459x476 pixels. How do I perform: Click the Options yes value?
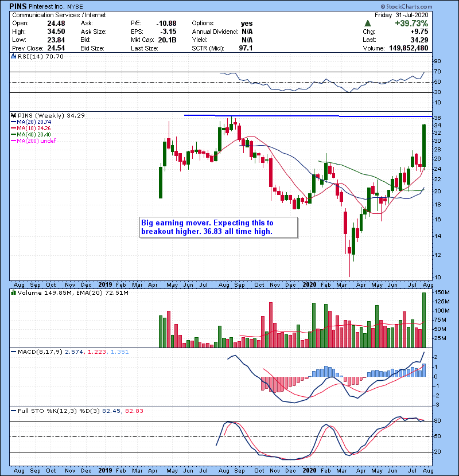coord(247,23)
